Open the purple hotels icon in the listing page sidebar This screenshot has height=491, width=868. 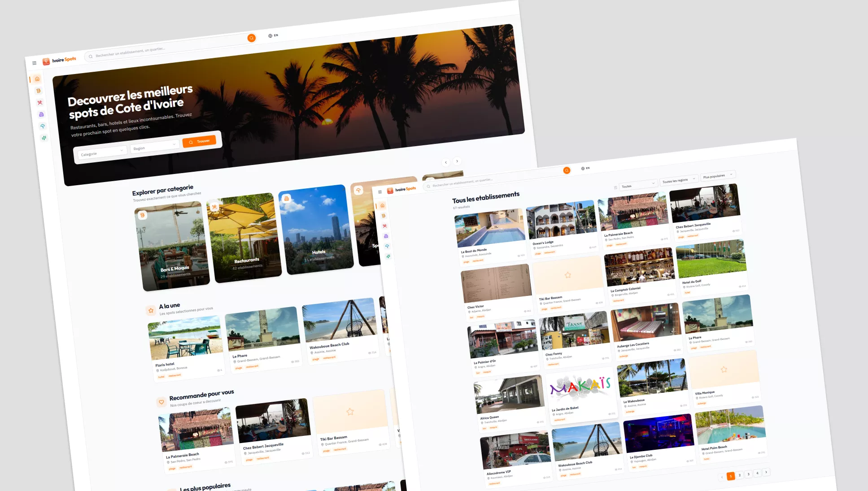point(386,236)
